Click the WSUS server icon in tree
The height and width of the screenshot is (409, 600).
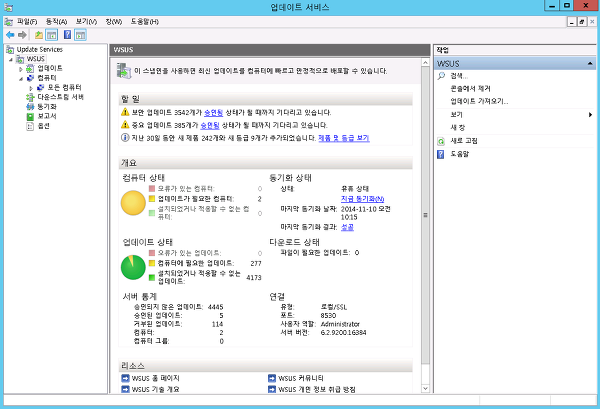(x=20, y=59)
